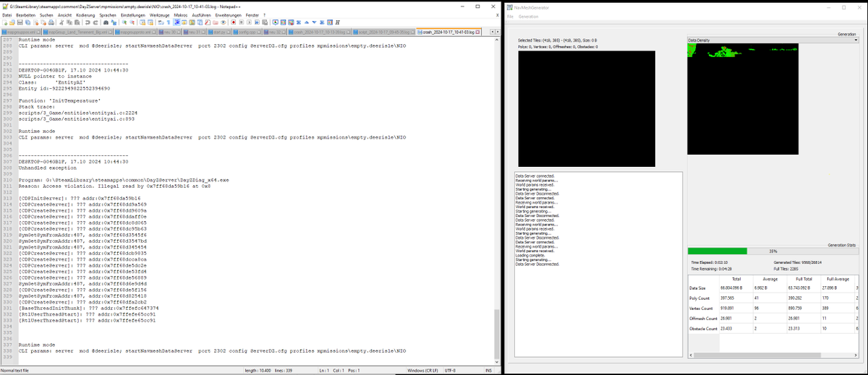Switch to script_2024-10-17_09-45-35.log tab
868x375 pixels.
pos(383,32)
